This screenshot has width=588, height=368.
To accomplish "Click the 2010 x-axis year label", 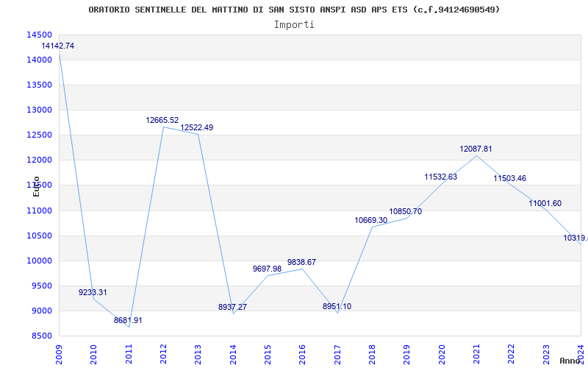I will [94, 354].
